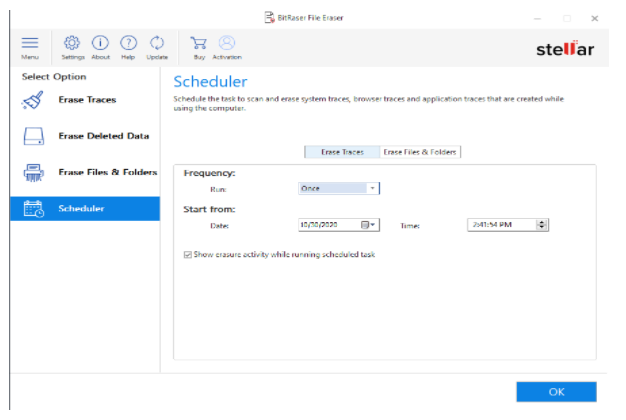Open Help question mark icon

(x=129, y=43)
